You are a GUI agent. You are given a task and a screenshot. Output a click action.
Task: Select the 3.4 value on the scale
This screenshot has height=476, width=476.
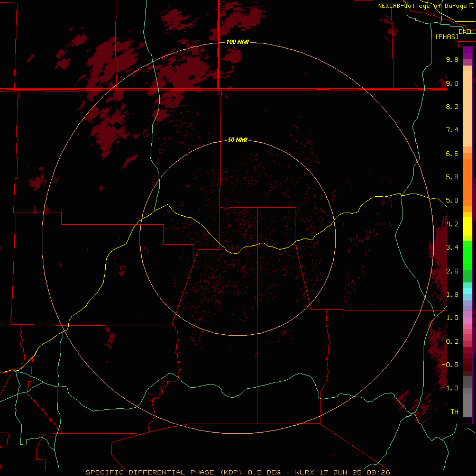point(452,248)
